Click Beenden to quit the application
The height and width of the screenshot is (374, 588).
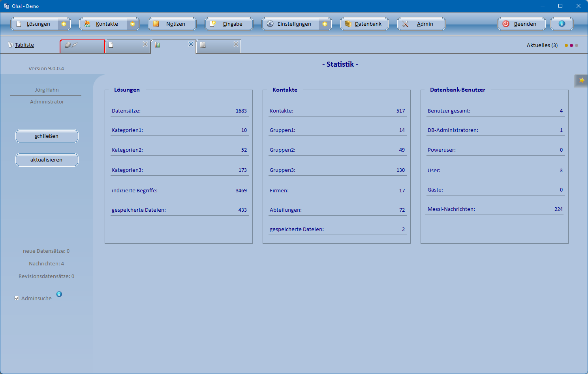(521, 24)
